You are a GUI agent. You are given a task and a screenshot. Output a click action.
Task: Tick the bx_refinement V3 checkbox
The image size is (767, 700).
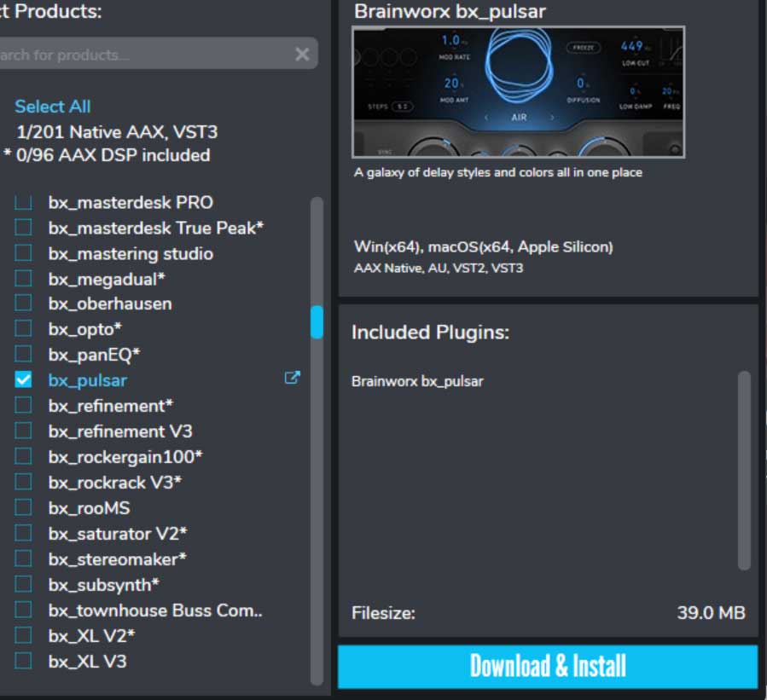(23, 431)
